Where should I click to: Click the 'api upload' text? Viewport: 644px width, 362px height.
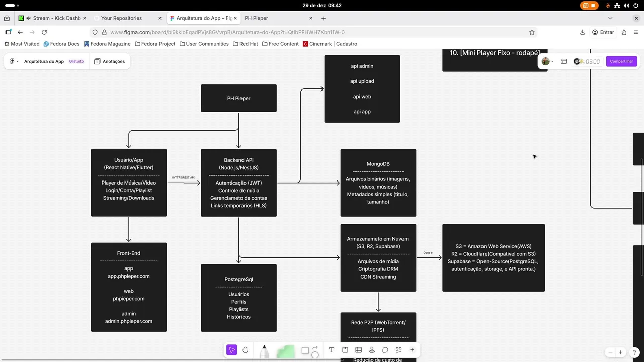362,81
